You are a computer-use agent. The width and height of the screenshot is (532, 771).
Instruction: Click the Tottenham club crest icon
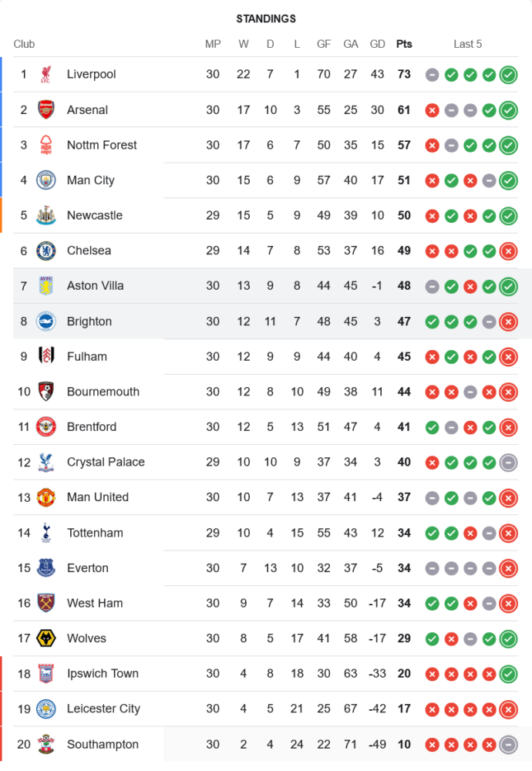point(46,533)
